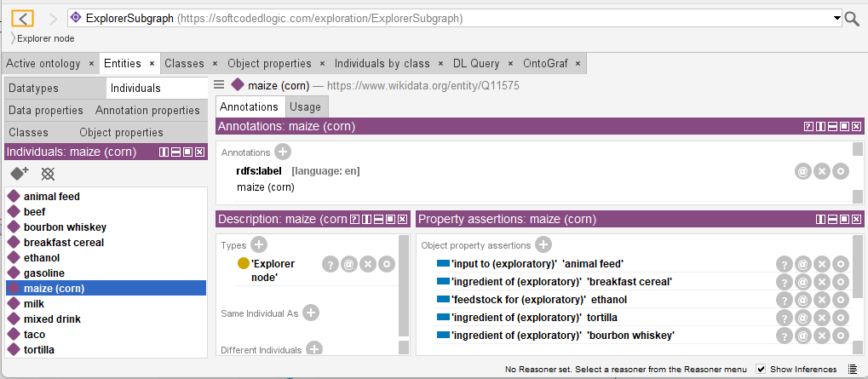
Task: Switch to the DL Query tab
Action: pyautogui.click(x=476, y=63)
